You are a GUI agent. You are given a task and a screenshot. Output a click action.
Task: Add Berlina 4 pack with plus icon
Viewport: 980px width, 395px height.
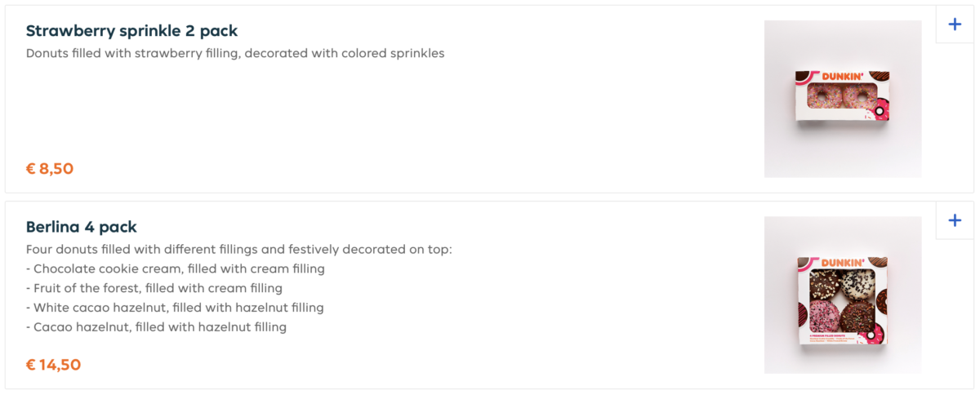(x=955, y=220)
